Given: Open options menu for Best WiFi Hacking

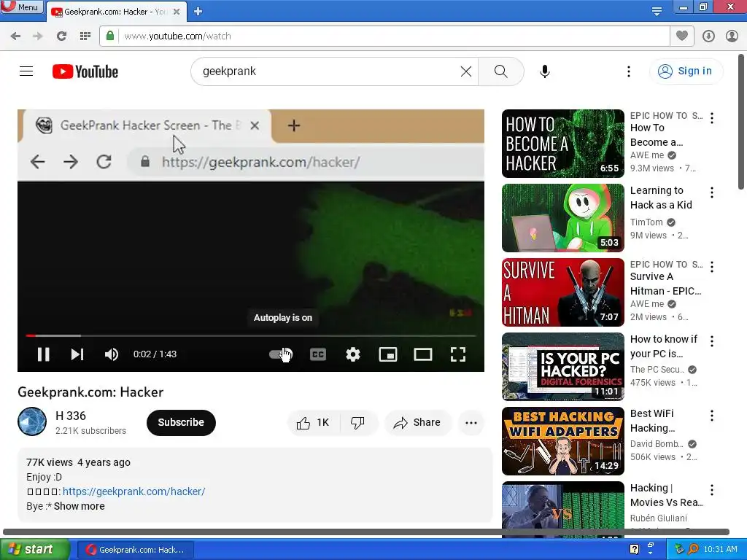Looking at the screenshot, I should [x=712, y=416].
